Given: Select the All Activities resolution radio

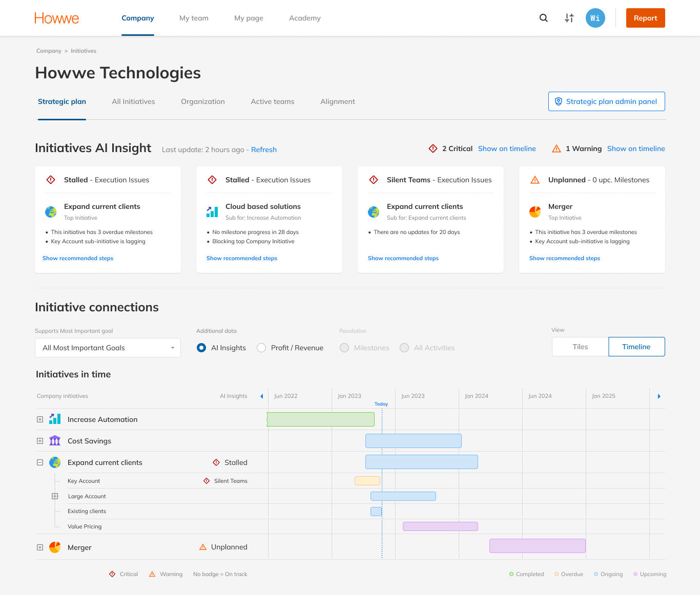Looking at the screenshot, I should pos(404,348).
